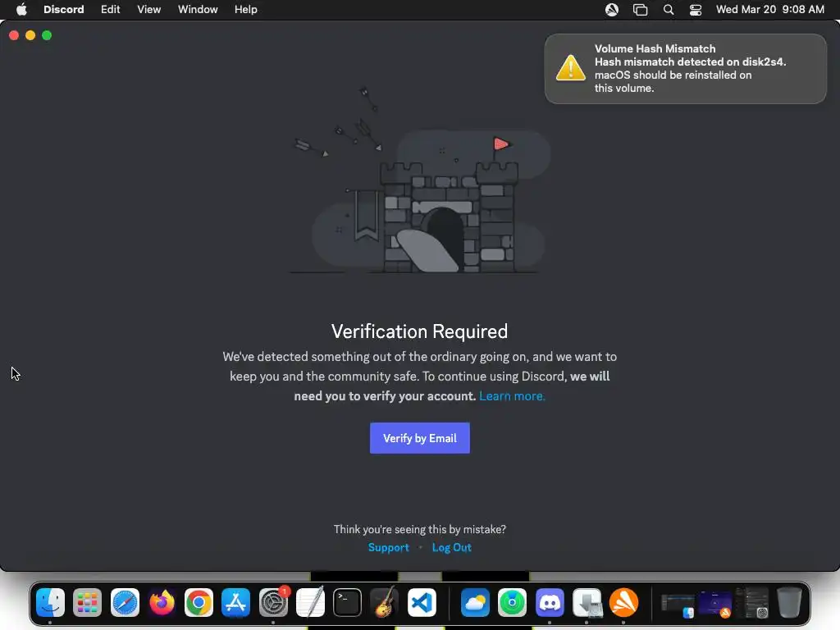The image size is (840, 630).
Task: Click the date and time in menu bar
Action: [769, 10]
